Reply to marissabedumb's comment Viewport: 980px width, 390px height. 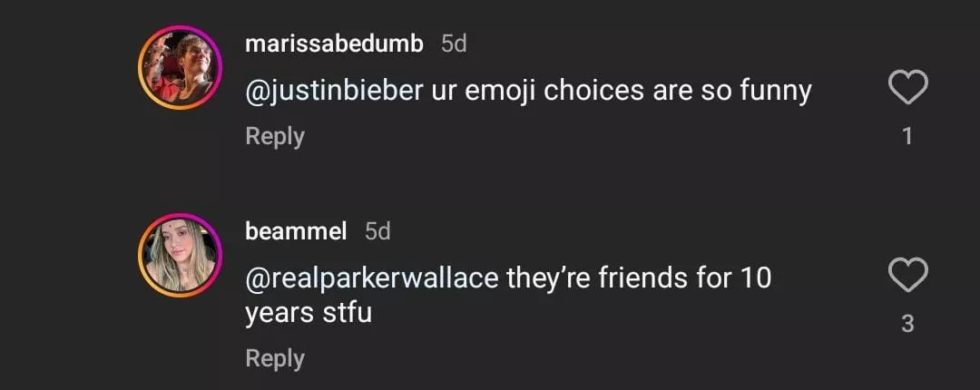coord(275,136)
